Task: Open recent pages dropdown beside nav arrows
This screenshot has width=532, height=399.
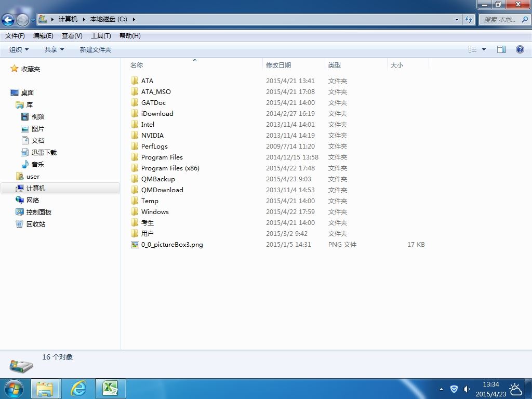Action: pos(33,20)
